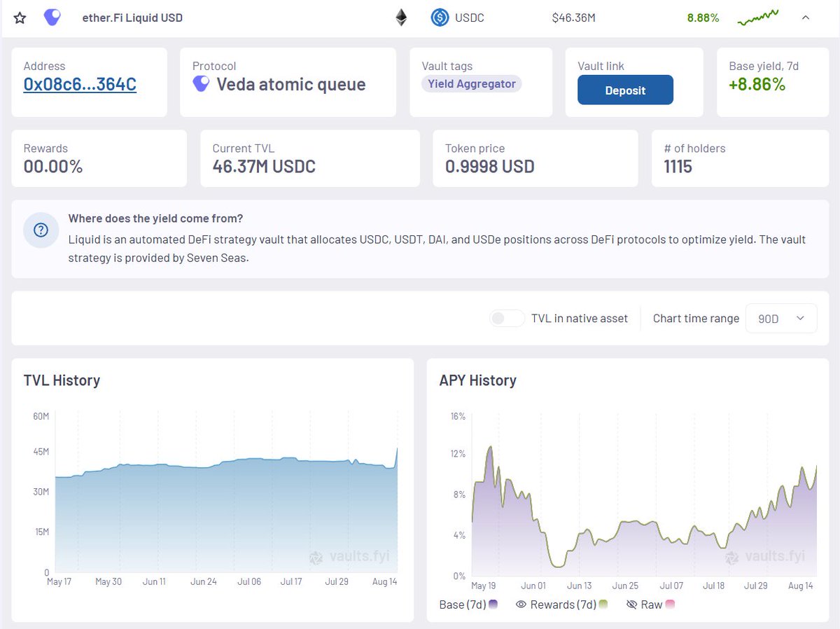Toggle Raw series hidden-eye icon
This screenshot has height=629, width=840.
pos(632,604)
